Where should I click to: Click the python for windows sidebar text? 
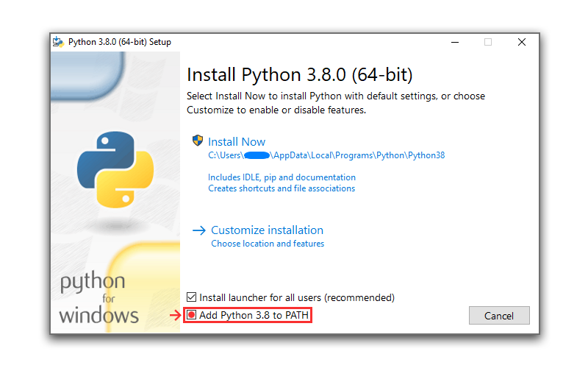(98, 300)
